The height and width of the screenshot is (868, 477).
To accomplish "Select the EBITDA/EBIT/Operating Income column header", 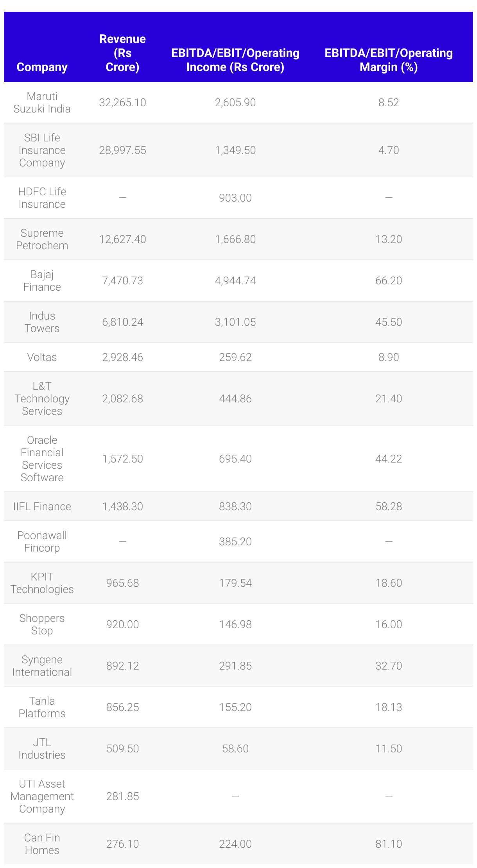I will (x=235, y=60).
